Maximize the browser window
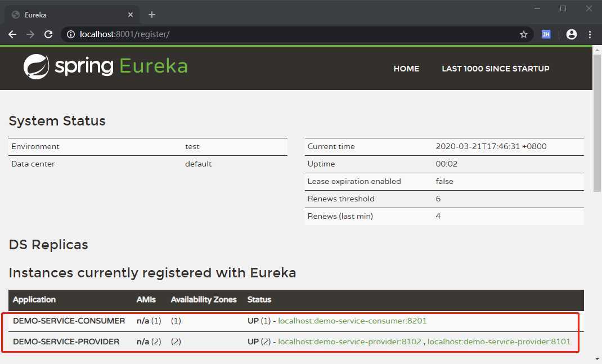Viewport: 602px width, 364px height. click(x=563, y=8)
